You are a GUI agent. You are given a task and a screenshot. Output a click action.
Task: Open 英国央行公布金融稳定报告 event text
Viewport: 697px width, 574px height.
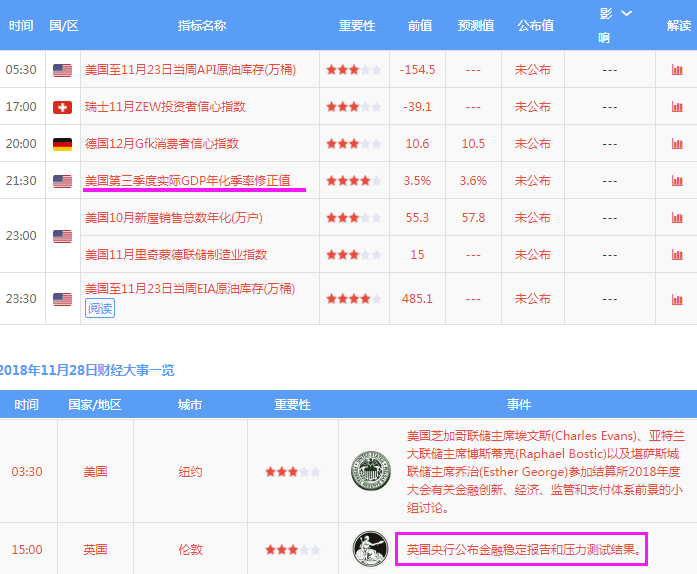point(522,549)
